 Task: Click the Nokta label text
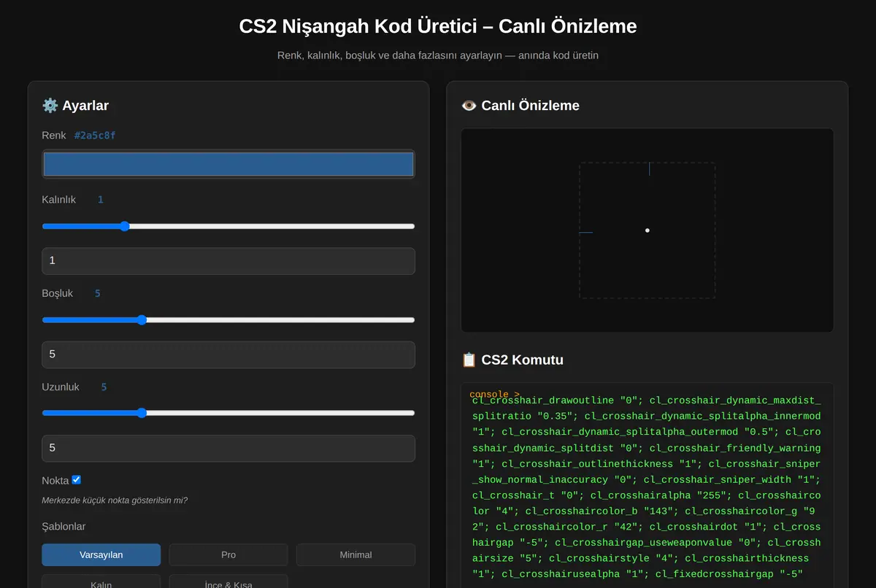[55, 481]
